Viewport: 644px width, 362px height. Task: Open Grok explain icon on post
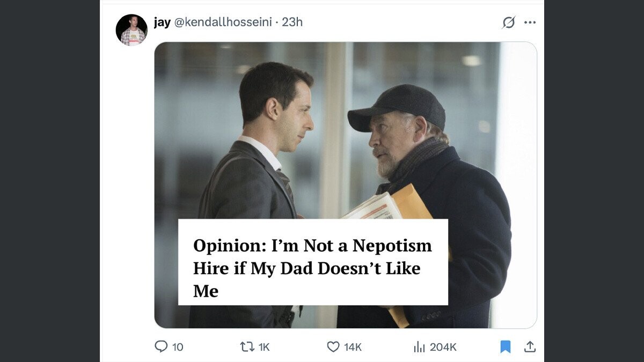tap(508, 23)
